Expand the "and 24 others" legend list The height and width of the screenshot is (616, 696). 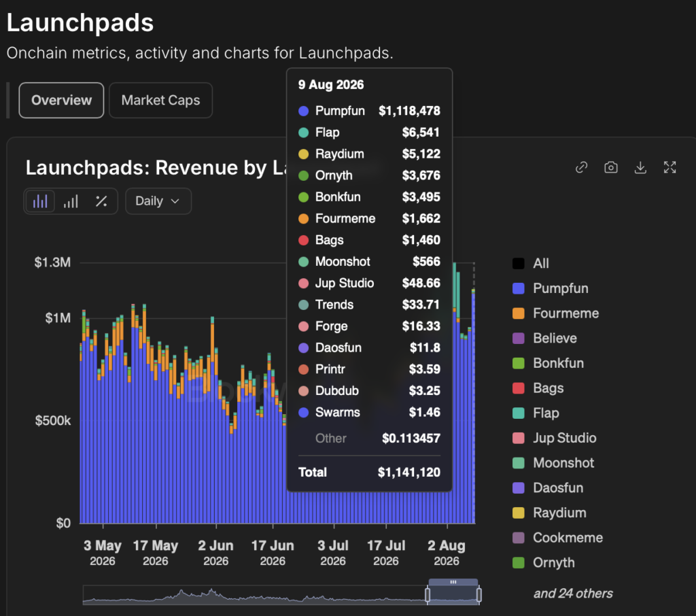[572, 594]
